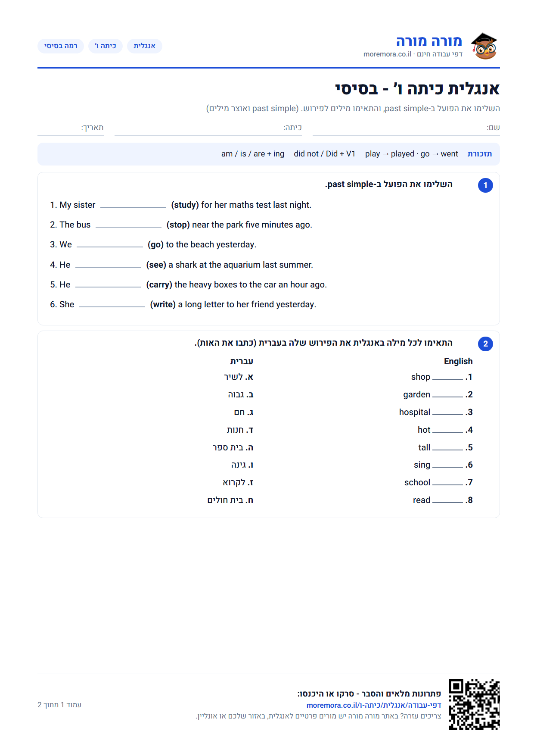Image resolution: width=534 pixels, height=756 pixels.
Task: Select the כיתה ו' grade tag
Action: (106, 46)
